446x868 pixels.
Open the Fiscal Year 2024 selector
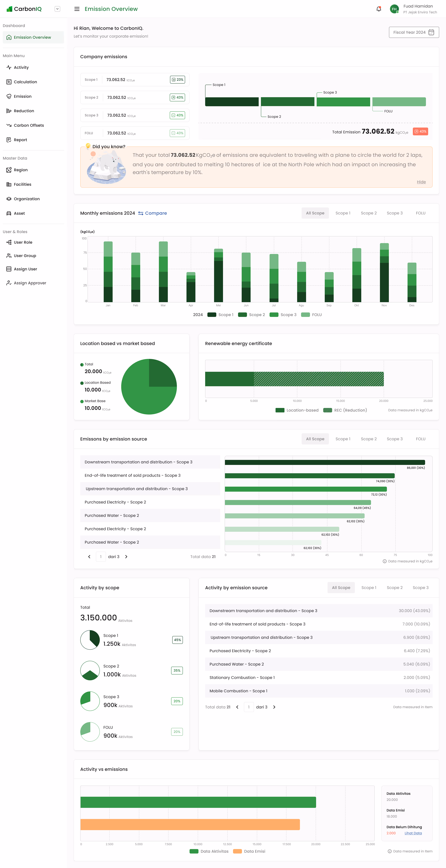pos(414,32)
